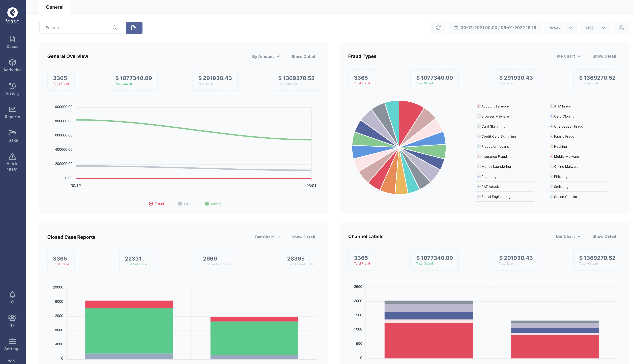
Task: Open Tasks from the sidebar
Action: click(12, 136)
